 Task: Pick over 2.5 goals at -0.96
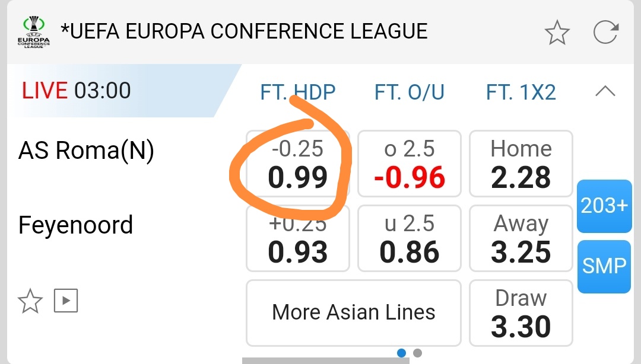point(410,164)
